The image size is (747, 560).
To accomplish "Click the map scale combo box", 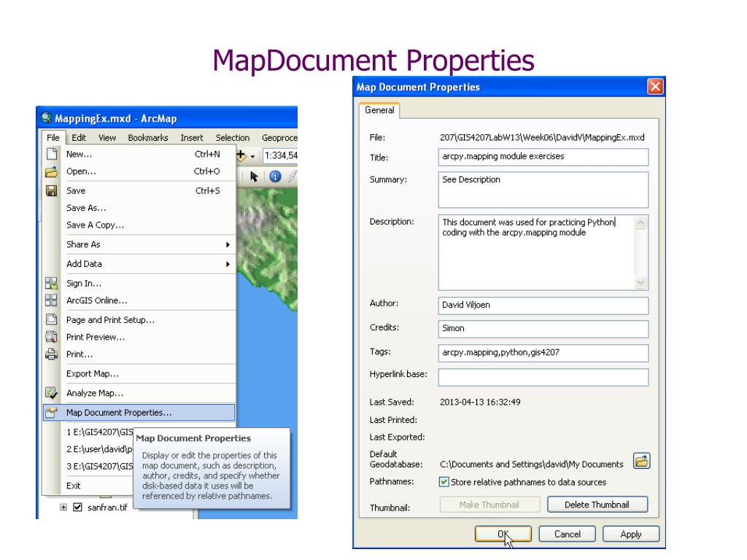I will 281,156.
